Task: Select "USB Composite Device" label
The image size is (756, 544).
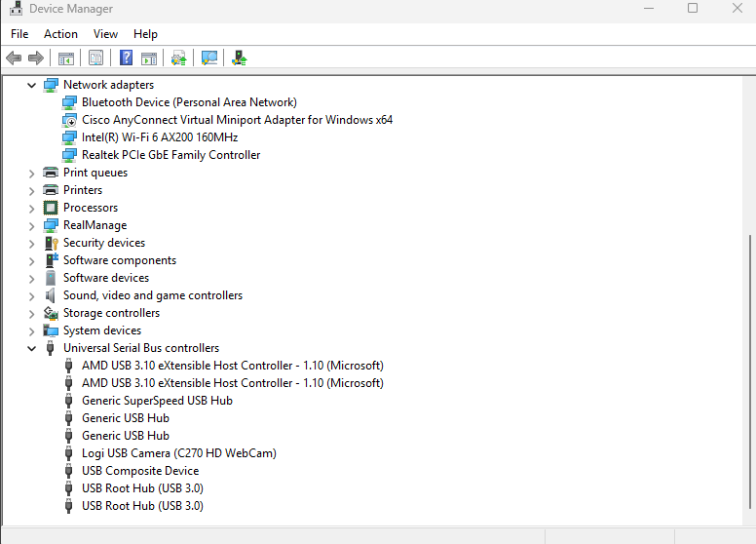Action: coord(140,471)
